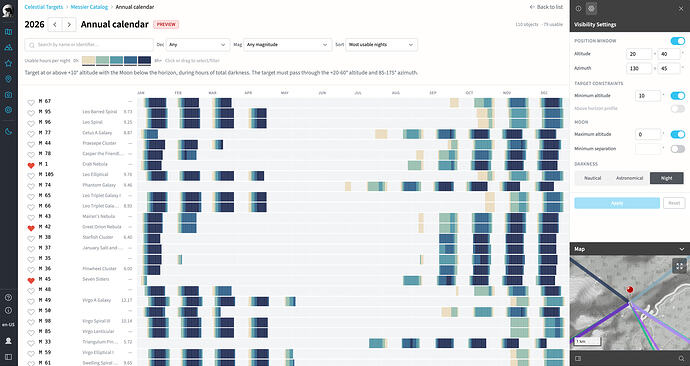690x366 pixels.
Task: Click the Minimum altitude input showing 10
Action: point(648,95)
